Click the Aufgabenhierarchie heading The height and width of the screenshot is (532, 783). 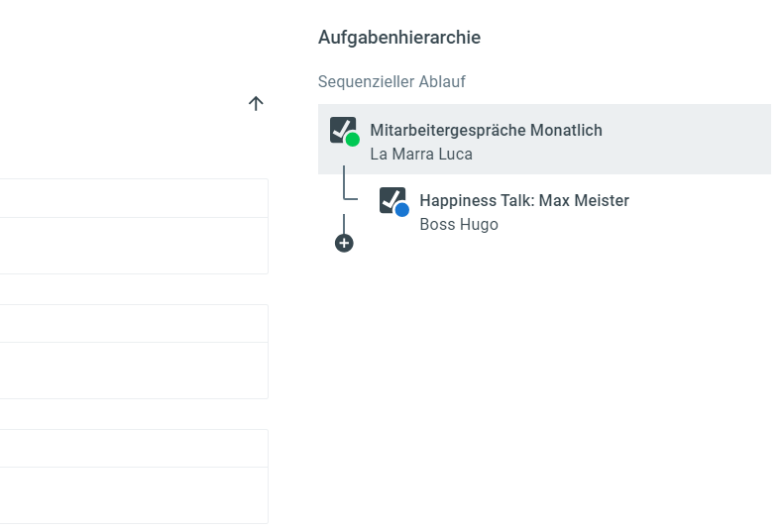click(x=398, y=38)
